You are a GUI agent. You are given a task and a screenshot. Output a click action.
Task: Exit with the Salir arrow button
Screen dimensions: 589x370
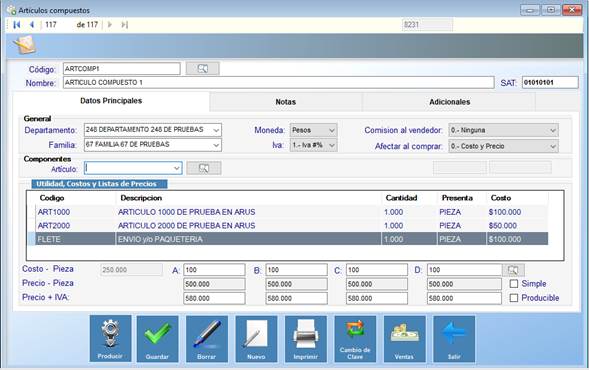(x=454, y=338)
